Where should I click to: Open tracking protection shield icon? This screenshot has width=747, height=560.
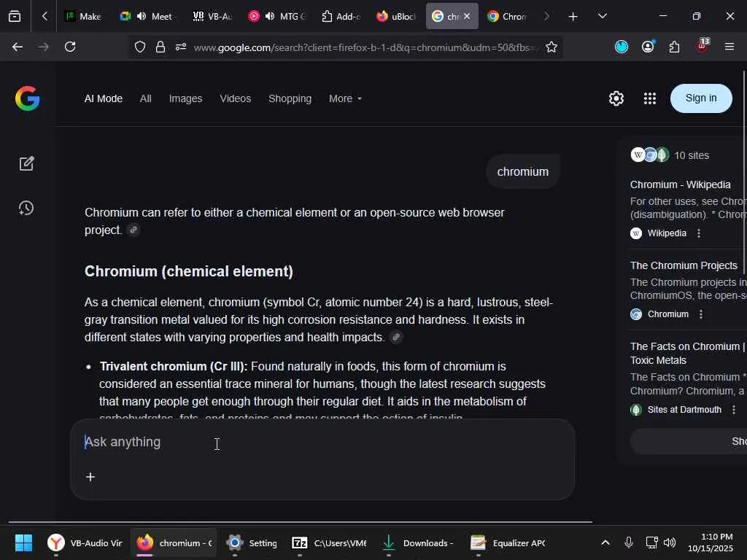pyautogui.click(x=139, y=47)
